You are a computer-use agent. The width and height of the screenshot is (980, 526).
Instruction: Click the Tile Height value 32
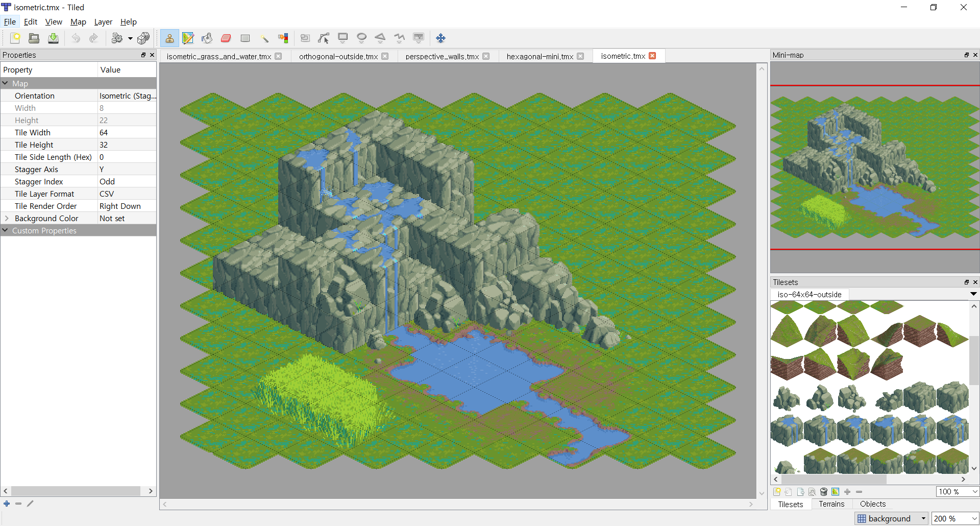click(x=127, y=145)
